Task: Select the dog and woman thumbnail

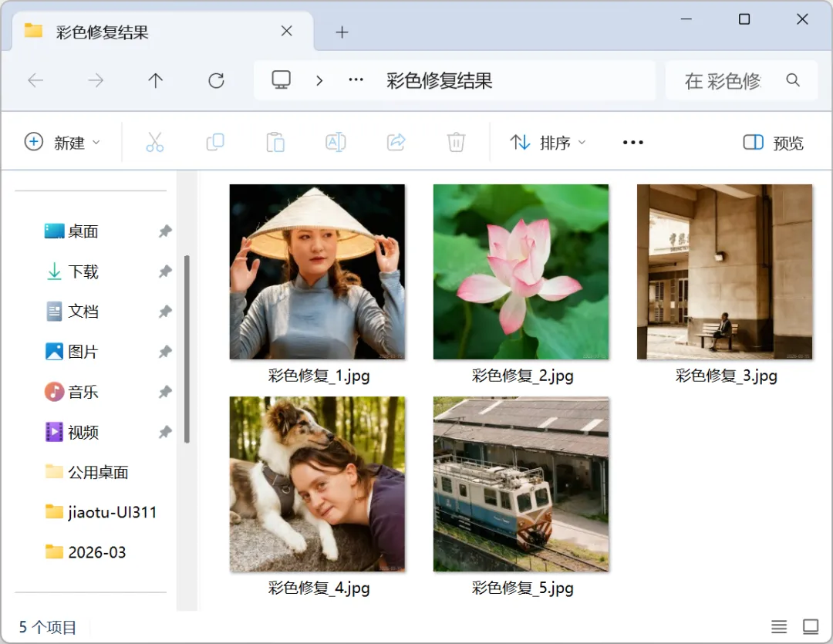Action: 317,484
